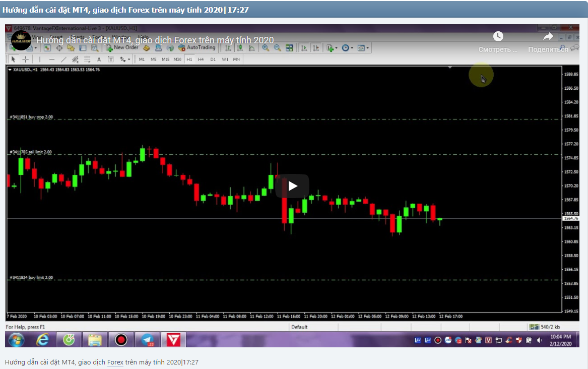Switch chart to H4 timeframe

click(201, 59)
